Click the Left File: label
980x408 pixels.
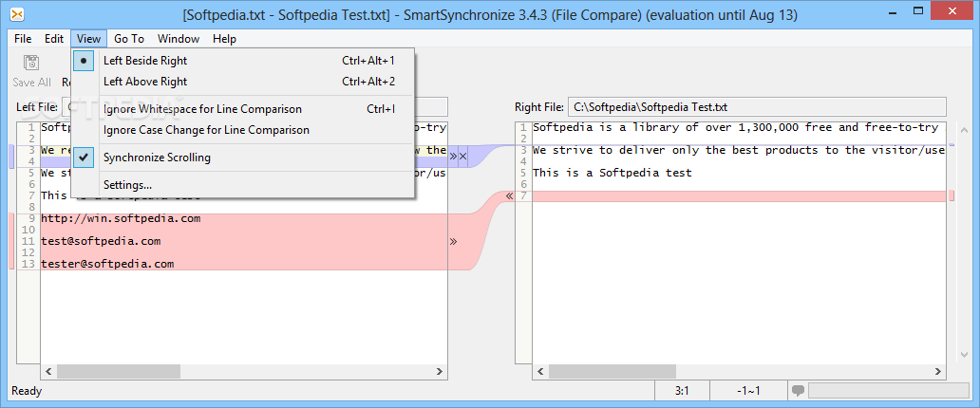tap(37, 107)
